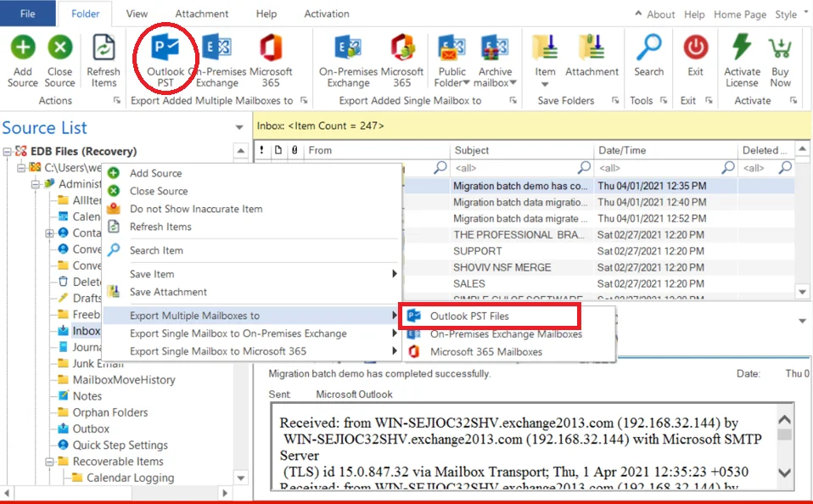Expand the Recoverable Items folder
The height and width of the screenshot is (504, 813).
(x=48, y=461)
